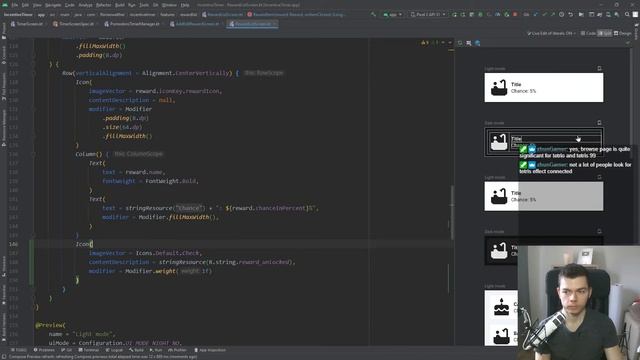Click the deploy icon for second Light mode preview
Image resolution: width=640 pixels, height=360 pixels.
coord(599,177)
